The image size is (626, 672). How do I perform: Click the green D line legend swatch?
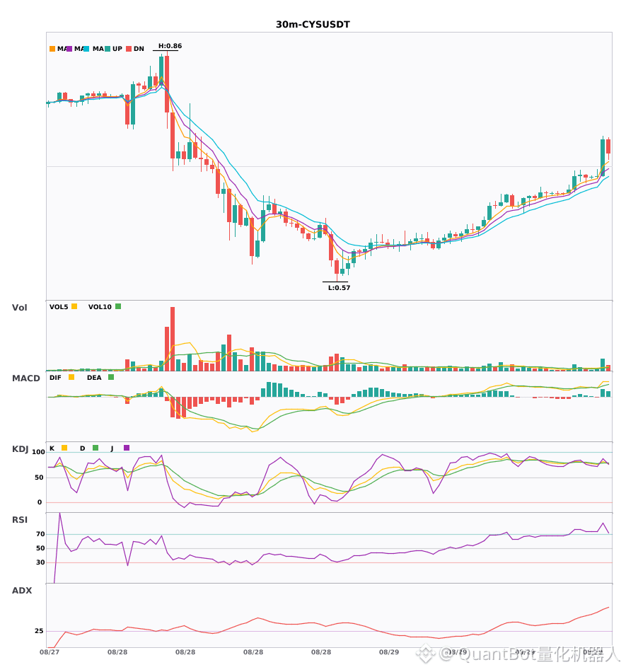(95, 448)
